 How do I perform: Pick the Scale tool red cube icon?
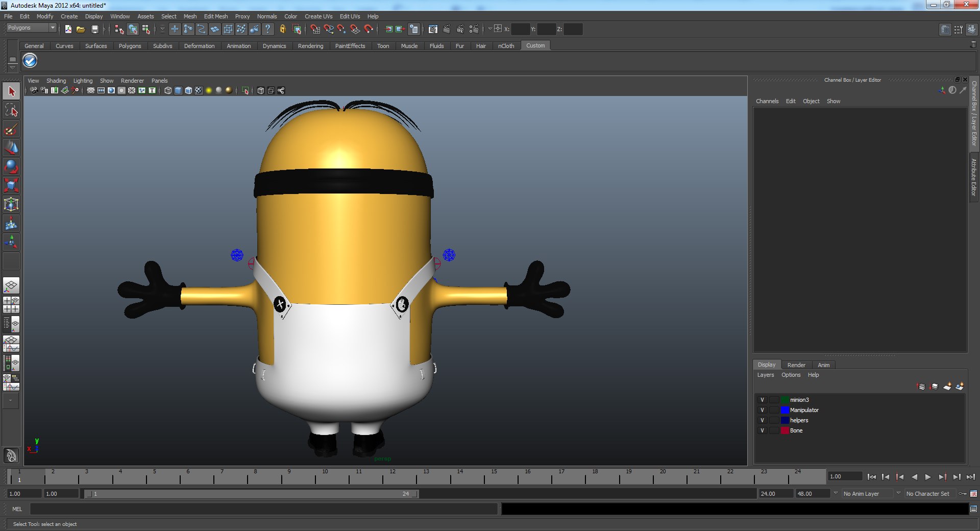point(11,185)
